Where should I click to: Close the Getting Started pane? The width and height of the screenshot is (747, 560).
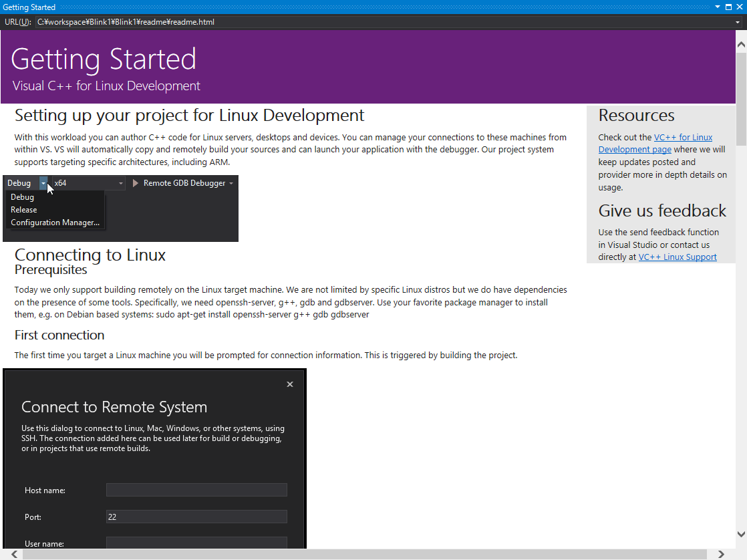point(740,7)
